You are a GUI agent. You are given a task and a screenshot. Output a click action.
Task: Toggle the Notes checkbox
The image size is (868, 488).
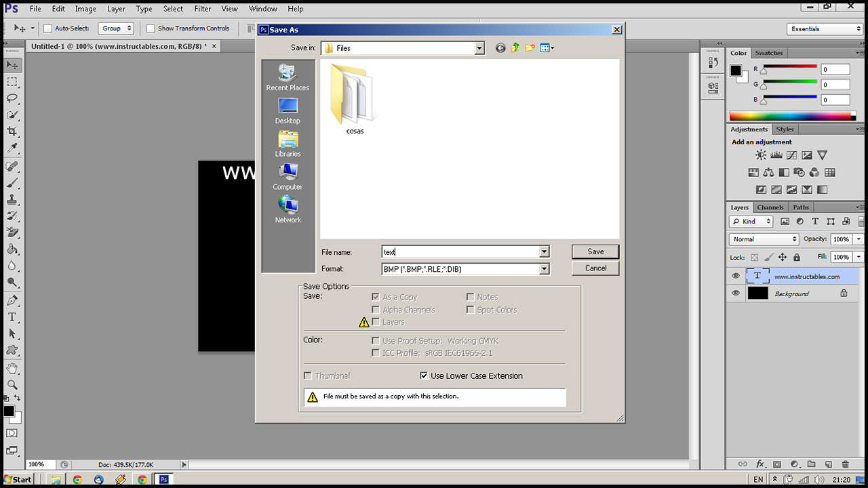point(470,297)
